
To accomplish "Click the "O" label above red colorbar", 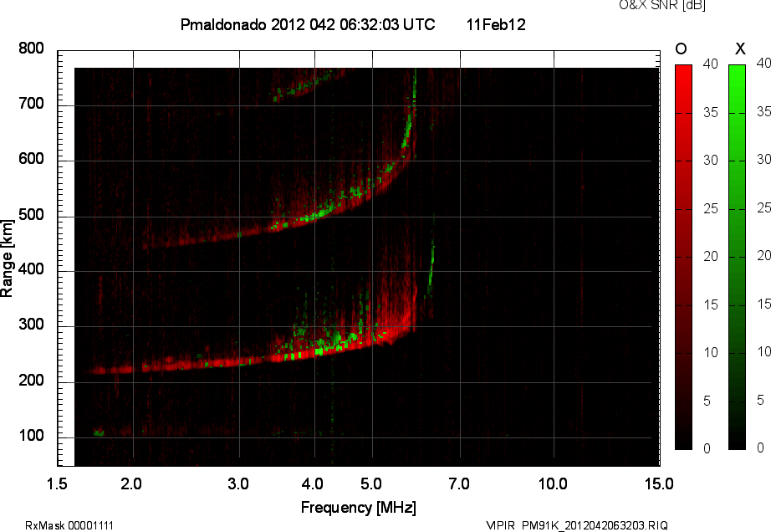I will (x=682, y=49).
